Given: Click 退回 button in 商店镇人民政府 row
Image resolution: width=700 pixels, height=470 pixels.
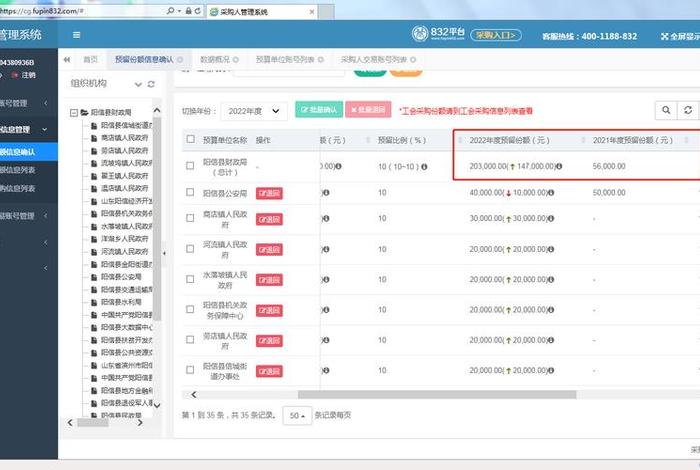Looking at the screenshot, I should click(269, 219).
